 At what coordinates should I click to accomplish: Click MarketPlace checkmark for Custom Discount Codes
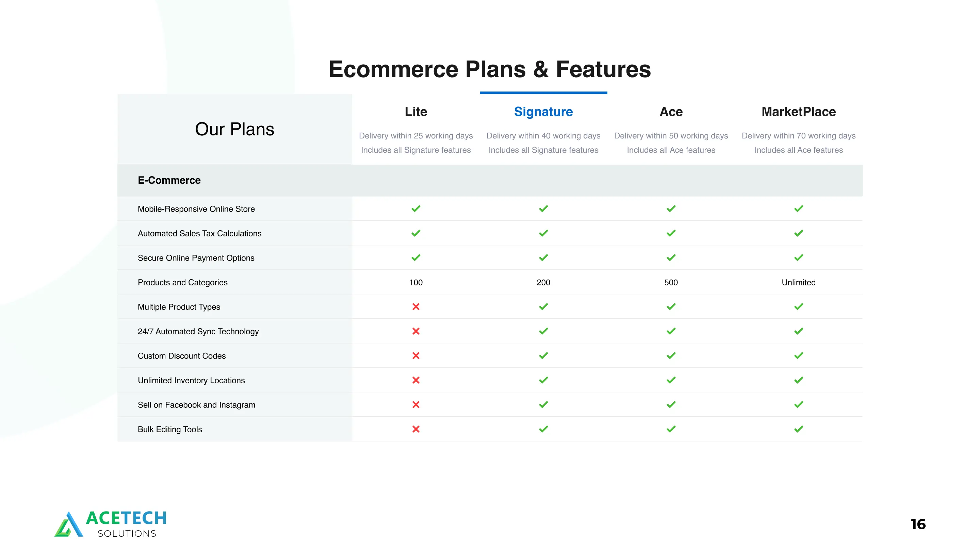click(799, 355)
